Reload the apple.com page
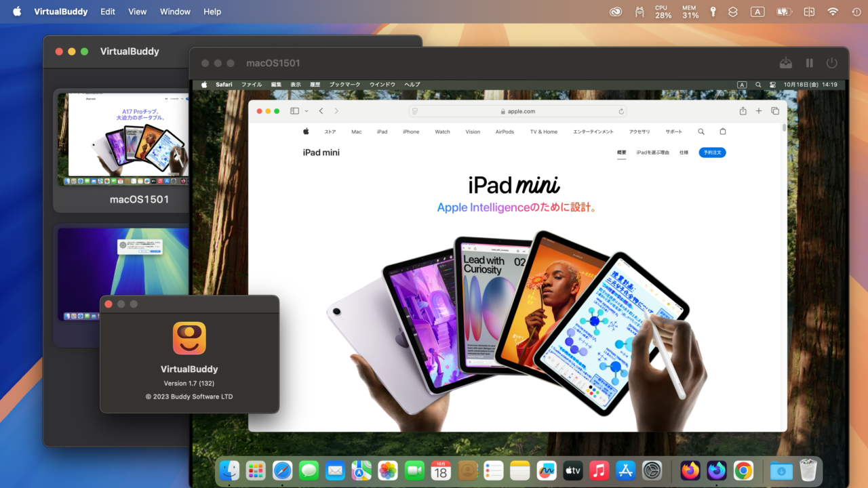 point(620,111)
